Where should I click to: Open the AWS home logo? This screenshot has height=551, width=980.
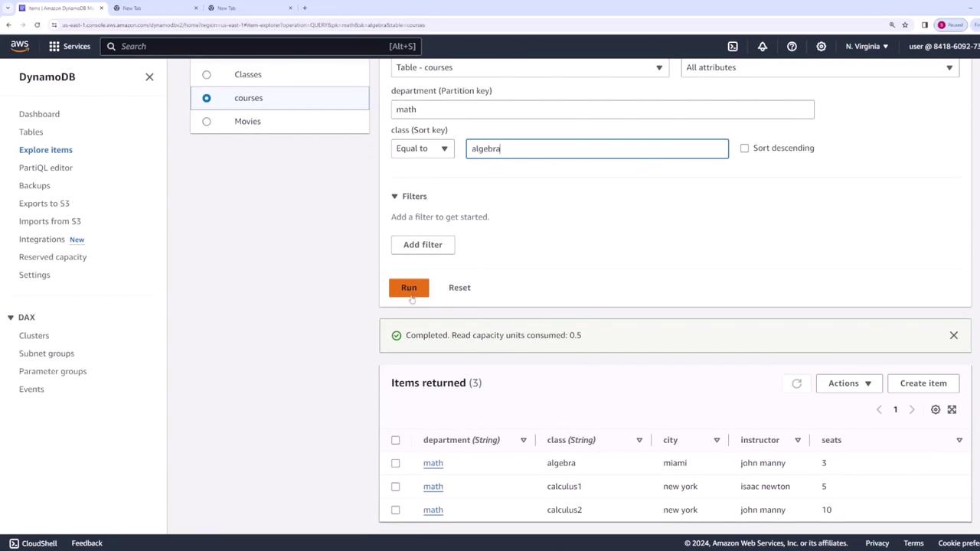coord(20,46)
